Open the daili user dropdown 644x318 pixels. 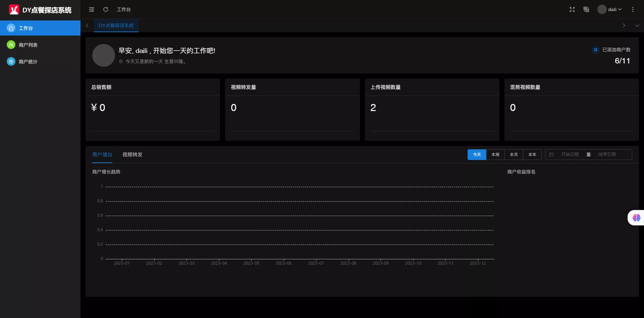point(610,10)
